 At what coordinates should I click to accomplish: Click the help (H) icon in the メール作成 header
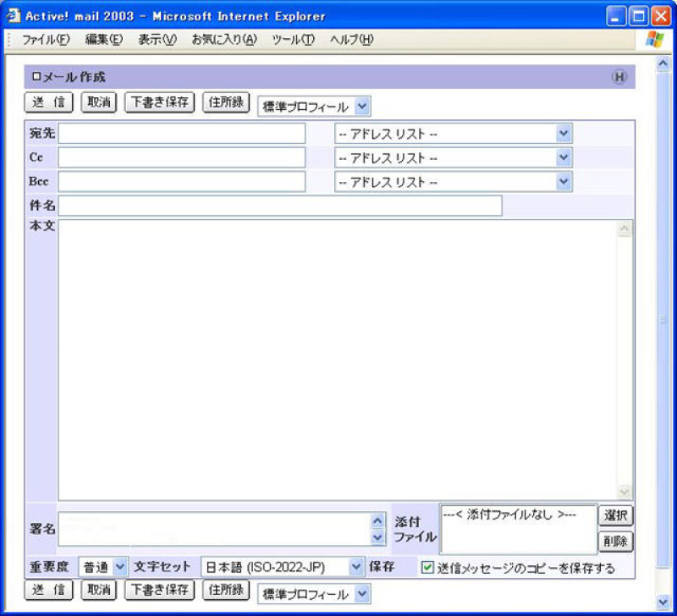click(619, 77)
